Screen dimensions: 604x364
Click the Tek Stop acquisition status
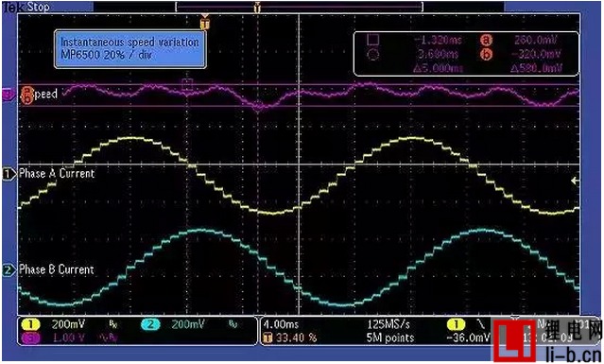pos(26,7)
